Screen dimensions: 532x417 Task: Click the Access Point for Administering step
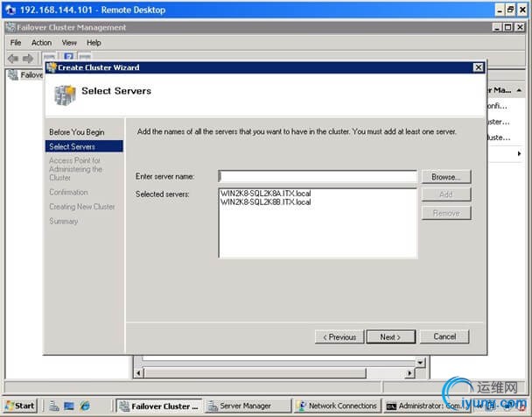[75, 169]
